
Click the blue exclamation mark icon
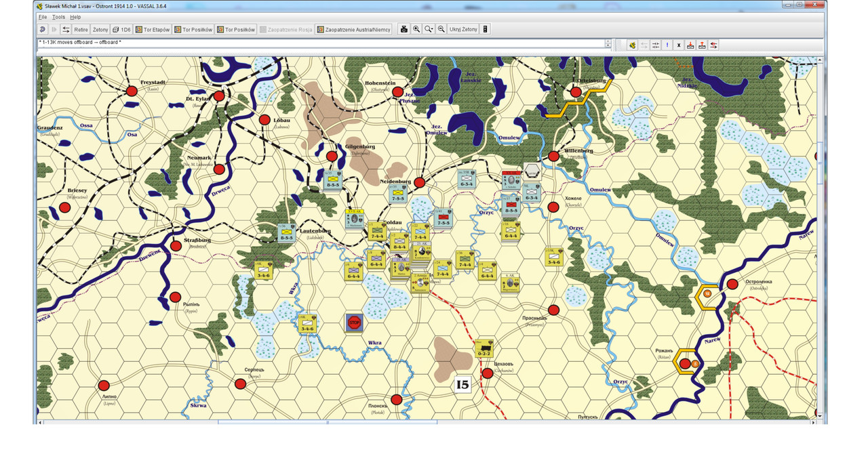point(667,45)
